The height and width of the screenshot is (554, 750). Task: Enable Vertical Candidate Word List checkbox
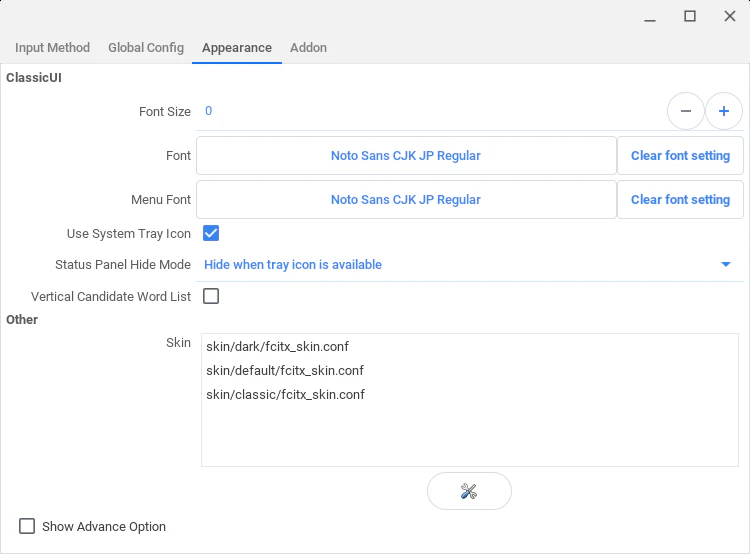[211, 296]
